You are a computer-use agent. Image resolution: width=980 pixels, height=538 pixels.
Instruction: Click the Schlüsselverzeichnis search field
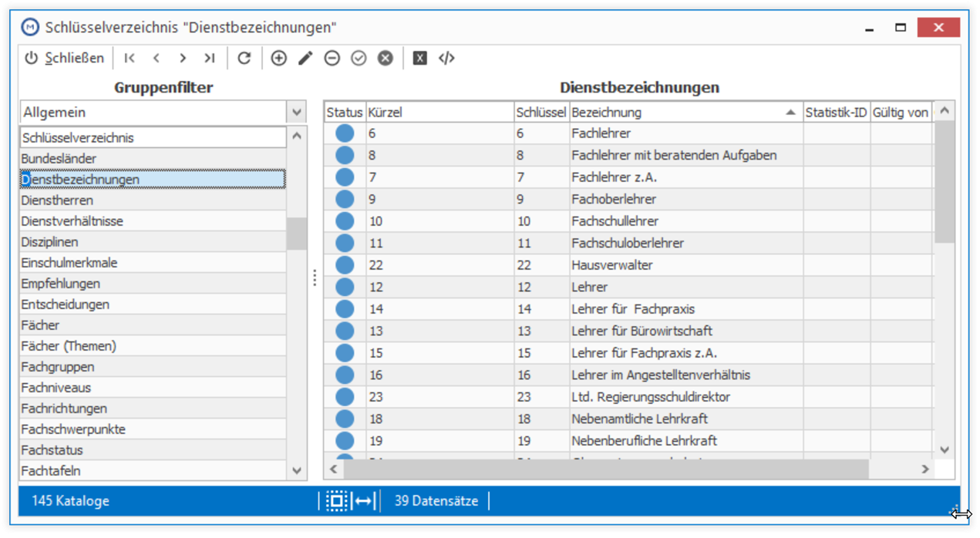(x=153, y=138)
